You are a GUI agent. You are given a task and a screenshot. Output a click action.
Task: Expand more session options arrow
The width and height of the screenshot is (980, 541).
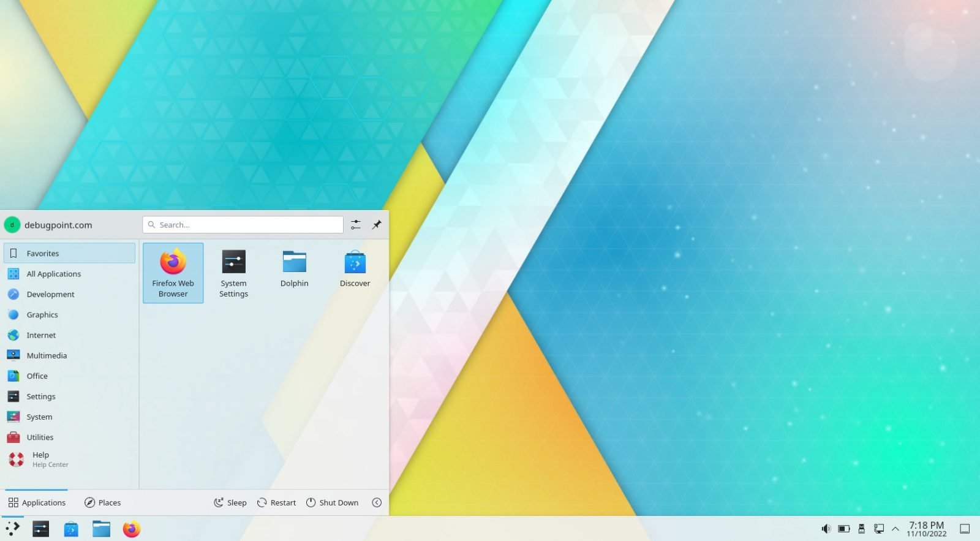coord(377,502)
